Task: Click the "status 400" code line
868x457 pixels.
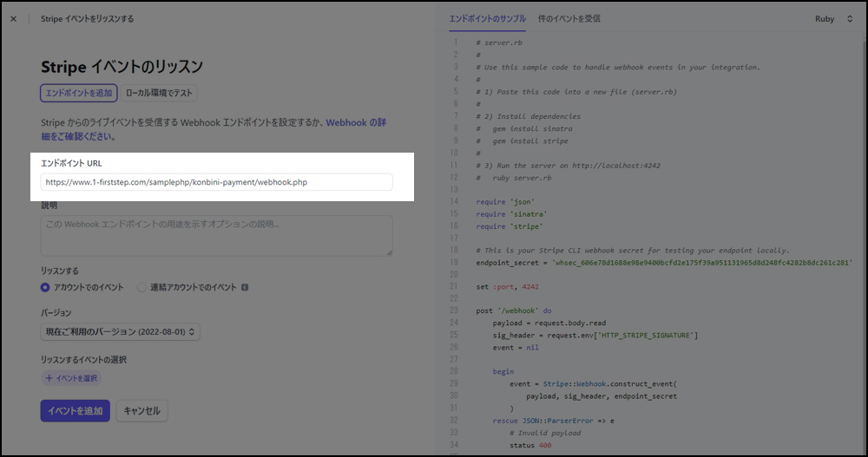Action: pyautogui.click(x=530, y=446)
